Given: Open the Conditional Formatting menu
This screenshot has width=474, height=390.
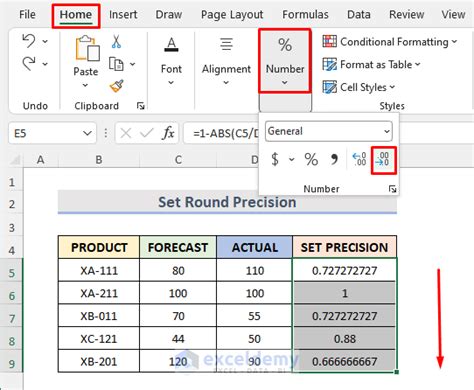Looking at the screenshot, I should (x=390, y=42).
